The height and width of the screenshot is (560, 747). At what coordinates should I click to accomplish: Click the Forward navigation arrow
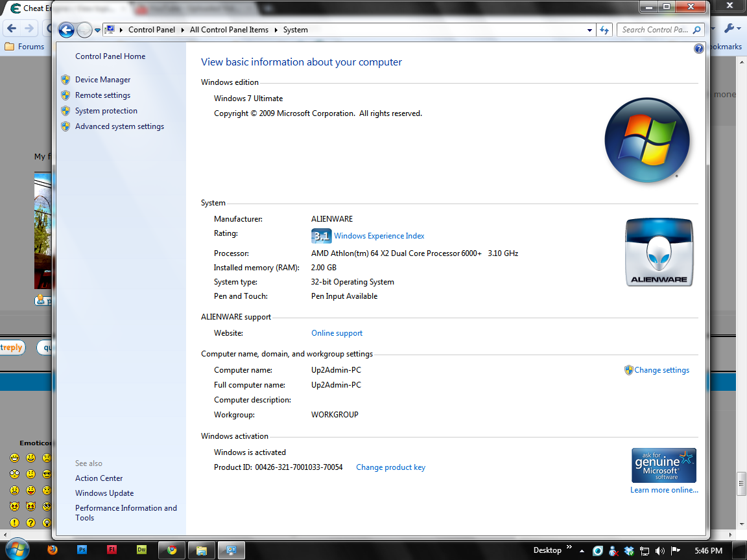click(84, 30)
